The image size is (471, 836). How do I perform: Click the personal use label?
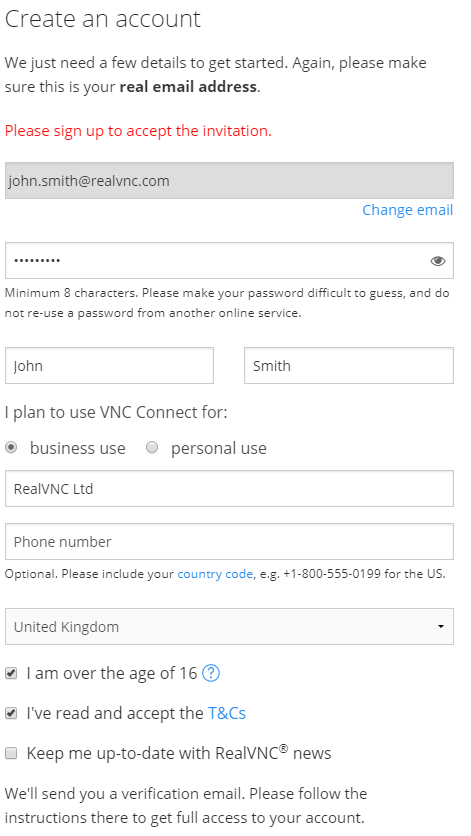pyautogui.click(x=219, y=448)
